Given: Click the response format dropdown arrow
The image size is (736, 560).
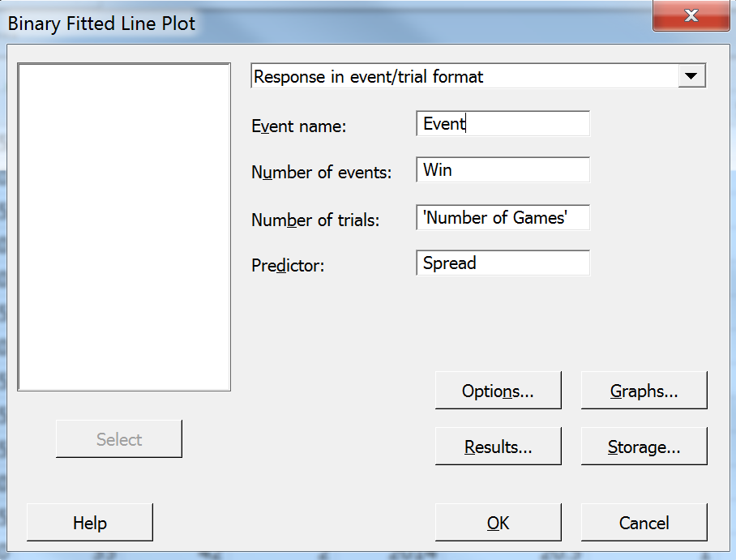Looking at the screenshot, I should [691, 76].
